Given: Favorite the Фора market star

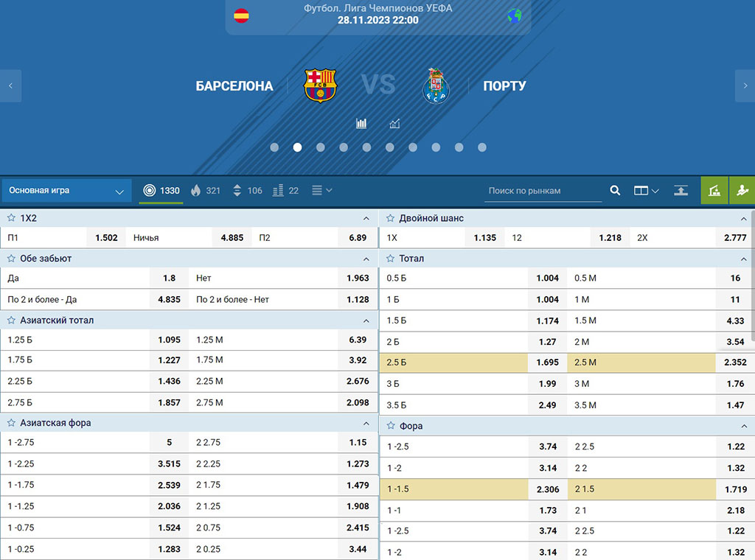Looking at the screenshot, I should (391, 426).
